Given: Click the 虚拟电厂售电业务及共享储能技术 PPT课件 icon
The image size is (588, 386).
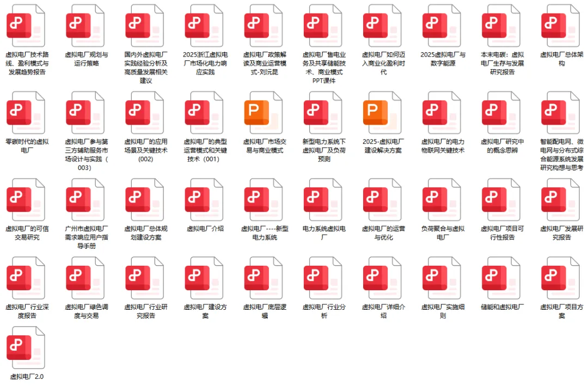Looking at the screenshot, I should pos(323,26).
